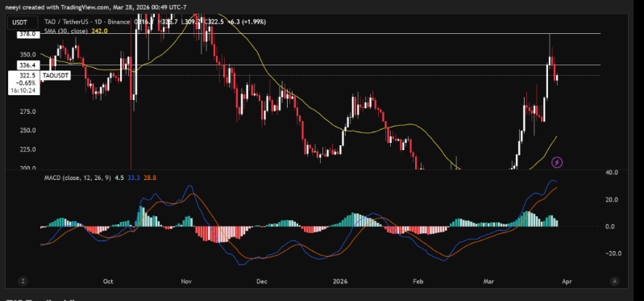This screenshot has height=301, width=644.
Task: Click the purple lightning bolt icon
Action: [x=556, y=162]
